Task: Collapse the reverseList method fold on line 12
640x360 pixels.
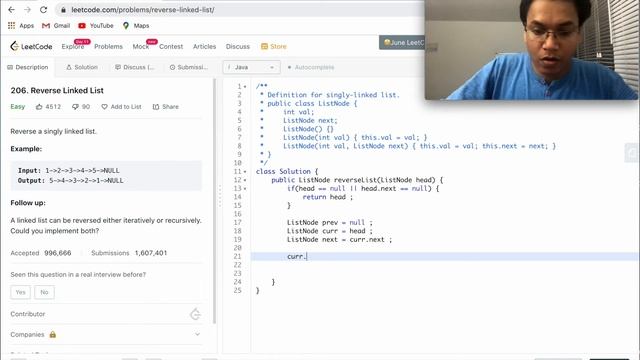Action: 245,180
